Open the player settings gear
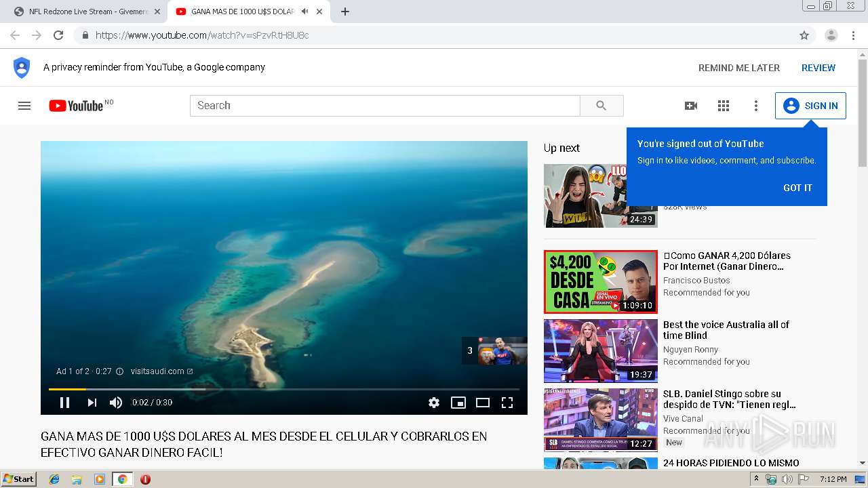868x488 pixels. [x=434, y=403]
